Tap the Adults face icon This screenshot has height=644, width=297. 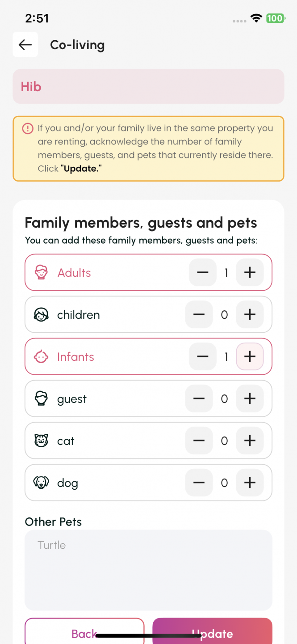pos(41,272)
